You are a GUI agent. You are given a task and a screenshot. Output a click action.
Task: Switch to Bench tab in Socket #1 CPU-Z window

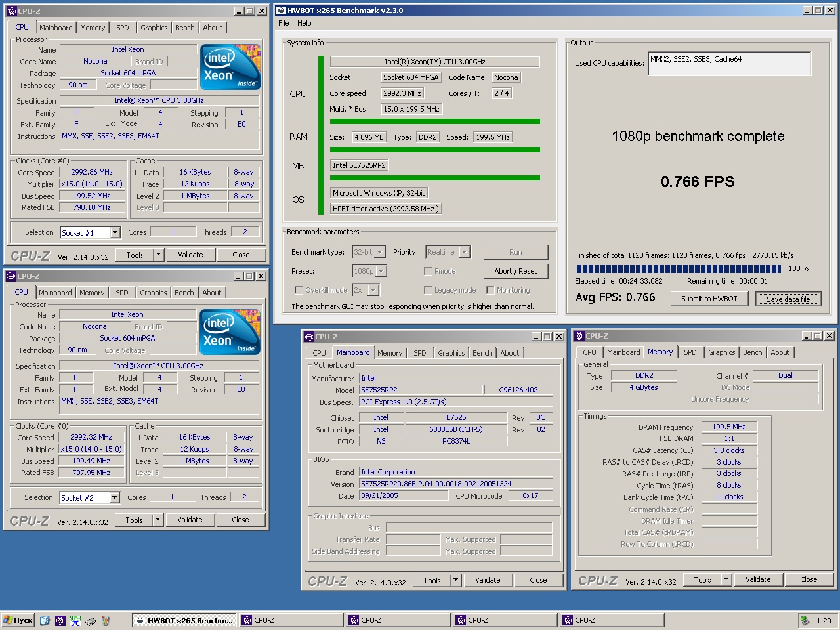[185, 28]
